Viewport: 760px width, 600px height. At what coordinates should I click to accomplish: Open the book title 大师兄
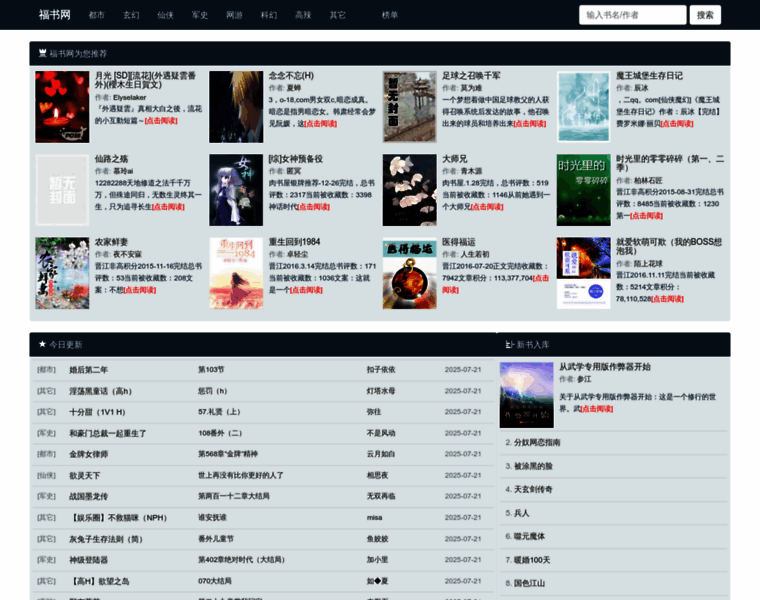455,159
